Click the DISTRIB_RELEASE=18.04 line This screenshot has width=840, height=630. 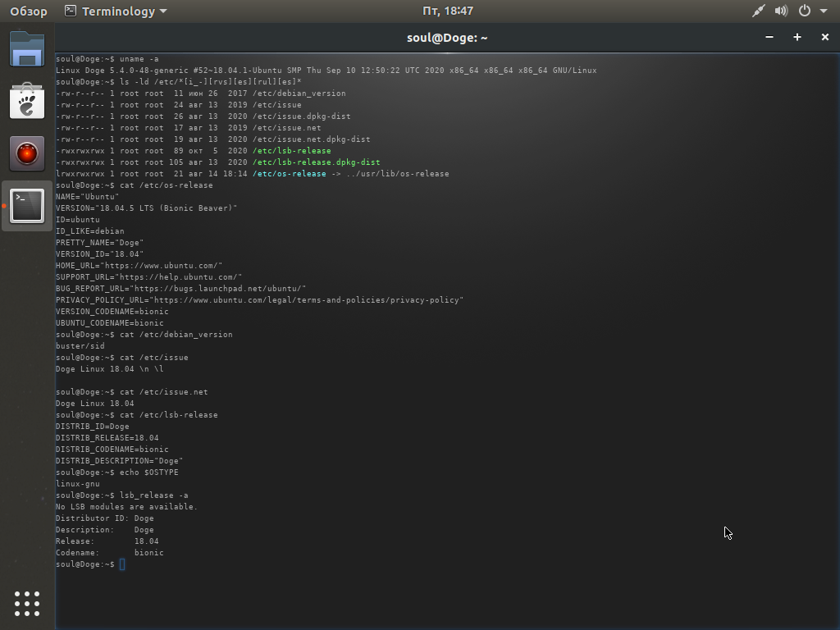[x=107, y=438]
